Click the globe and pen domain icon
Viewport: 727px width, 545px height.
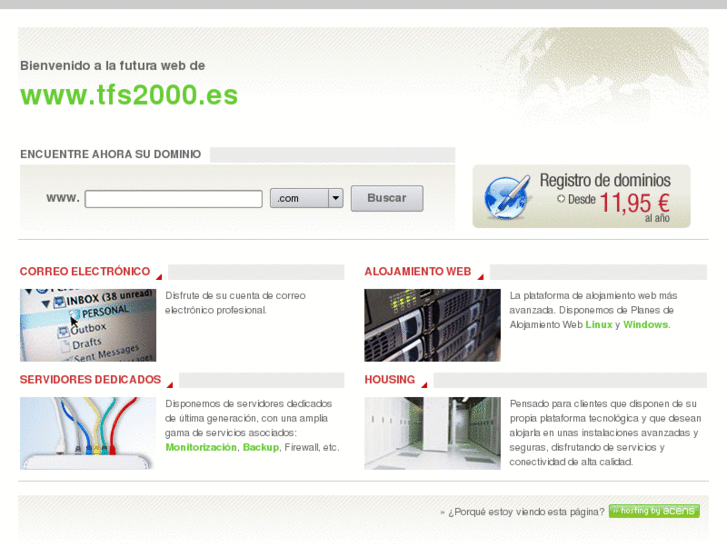[x=506, y=197]
